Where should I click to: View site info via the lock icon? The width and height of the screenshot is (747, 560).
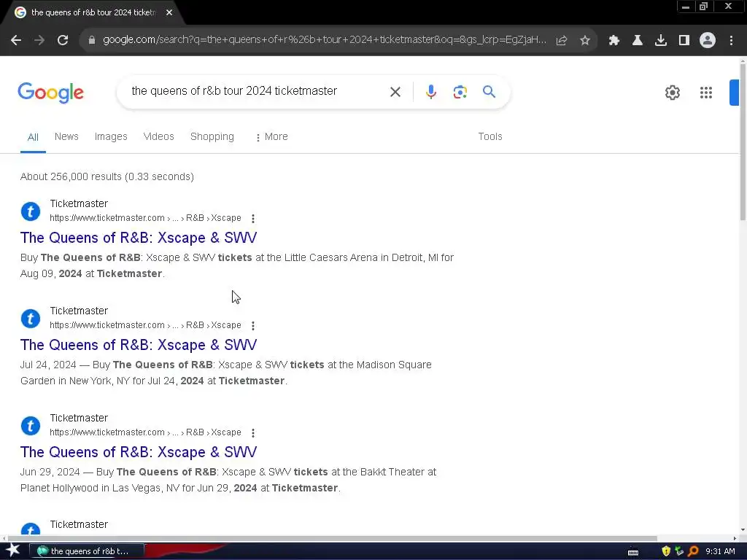tap(92, 41)
